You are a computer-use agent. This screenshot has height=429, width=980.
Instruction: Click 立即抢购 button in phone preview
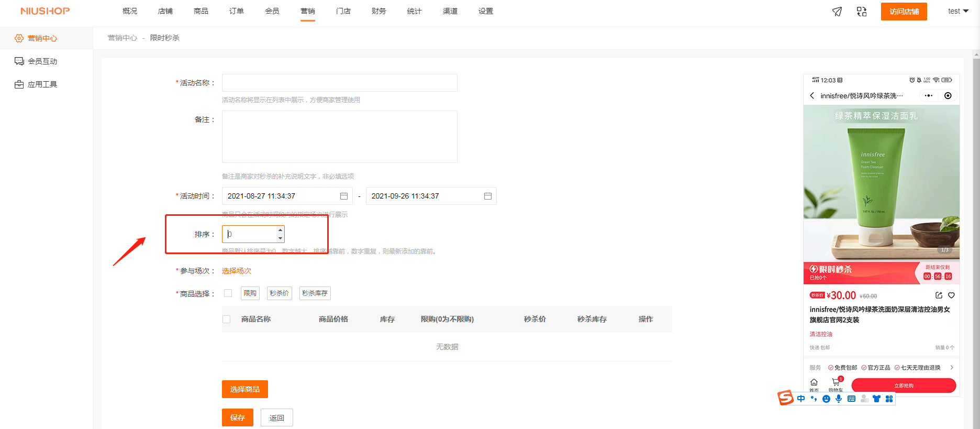point(904,386)
